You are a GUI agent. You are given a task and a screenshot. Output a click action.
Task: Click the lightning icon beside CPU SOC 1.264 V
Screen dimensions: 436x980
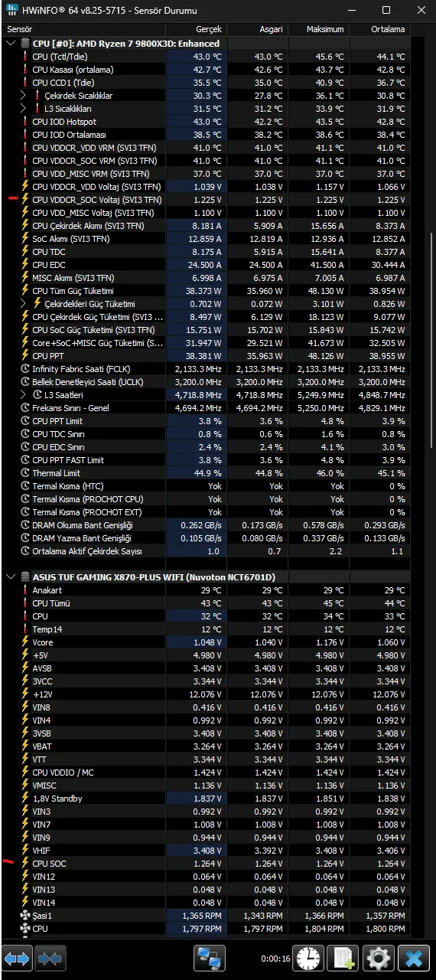pos(24,864)
